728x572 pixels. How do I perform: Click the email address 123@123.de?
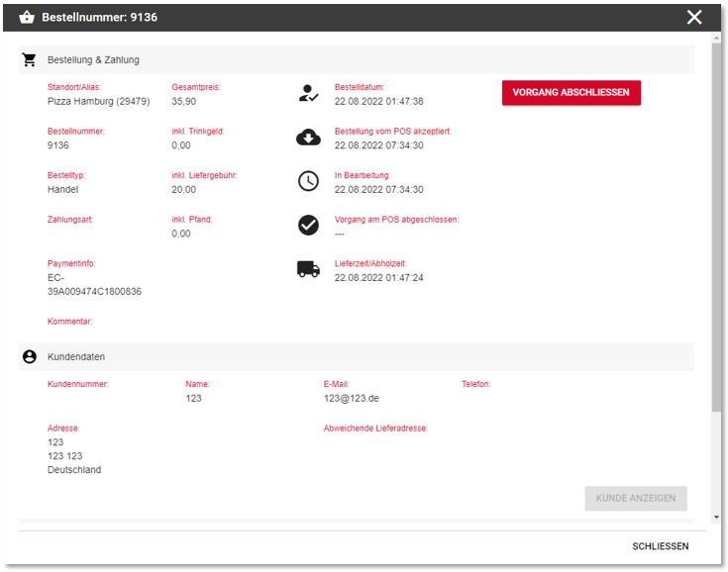click(x=351, y=398)
